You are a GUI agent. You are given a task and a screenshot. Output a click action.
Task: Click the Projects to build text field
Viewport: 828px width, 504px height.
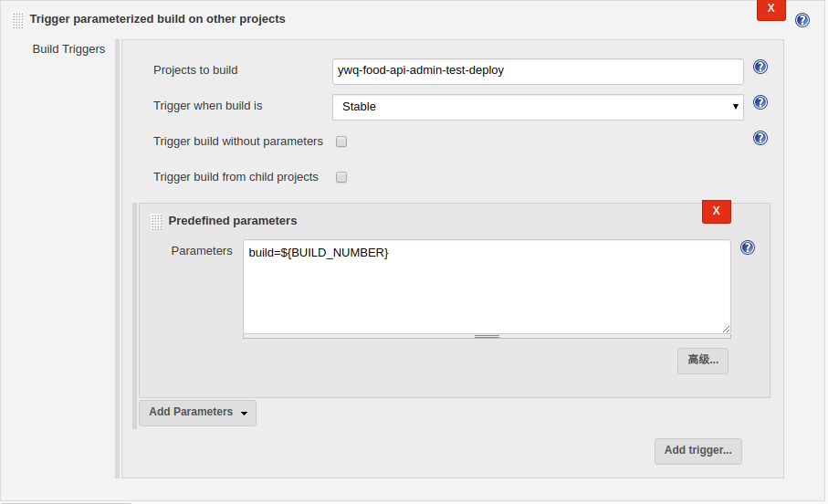(x=538, y=71)
